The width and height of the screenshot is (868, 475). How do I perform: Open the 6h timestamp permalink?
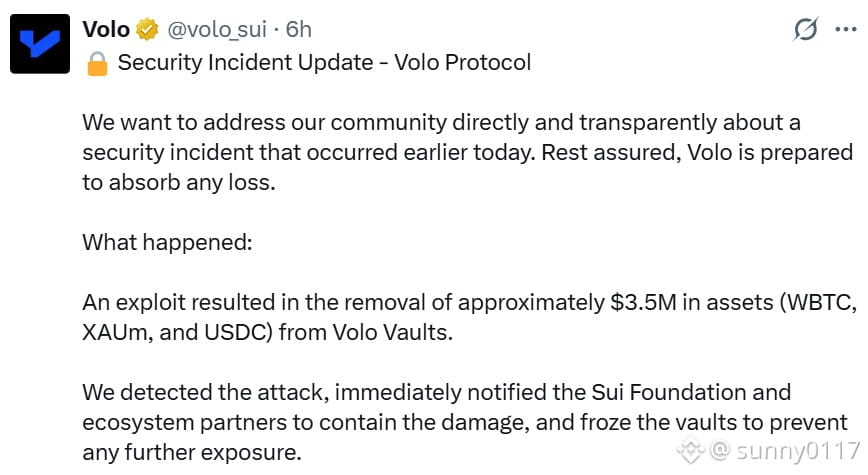(x=298, y=30)
